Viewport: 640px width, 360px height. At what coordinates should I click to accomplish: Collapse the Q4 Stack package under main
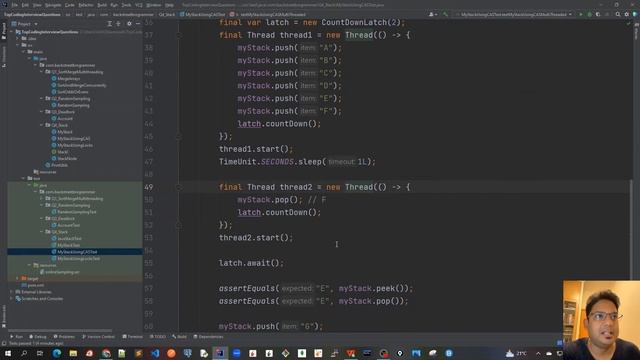pyautogui.click(x=42, y=125)
